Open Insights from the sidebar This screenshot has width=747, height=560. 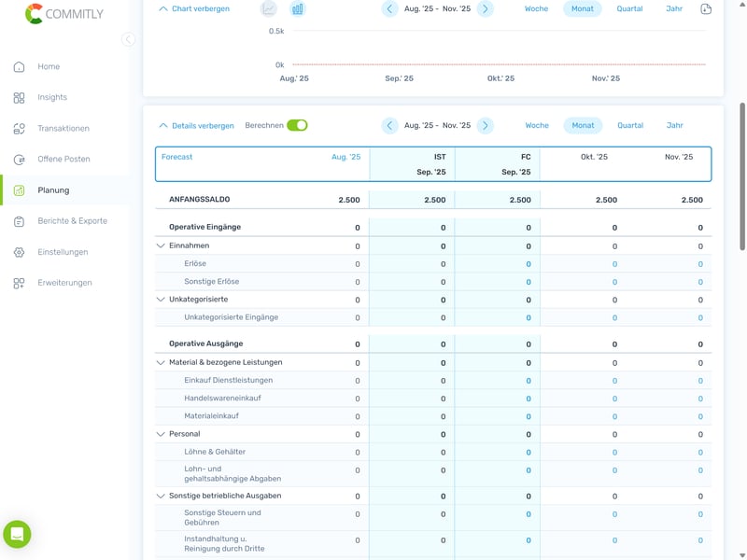pyautogui.click(x=52, y=97)
